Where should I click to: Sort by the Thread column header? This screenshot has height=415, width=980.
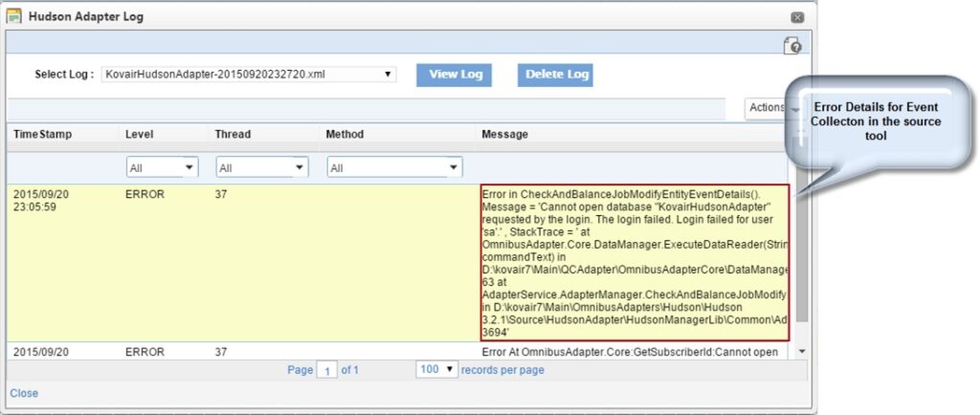[234, 135]
